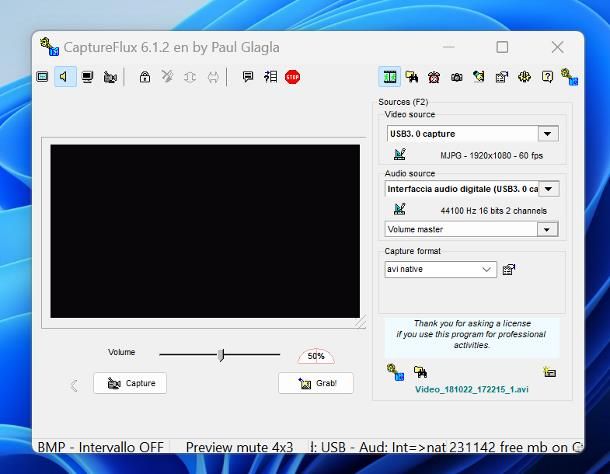Viewport: 610px width, 474px height.
Task: Click status bar Preview mute 4x3
Action: click(239, 447)
